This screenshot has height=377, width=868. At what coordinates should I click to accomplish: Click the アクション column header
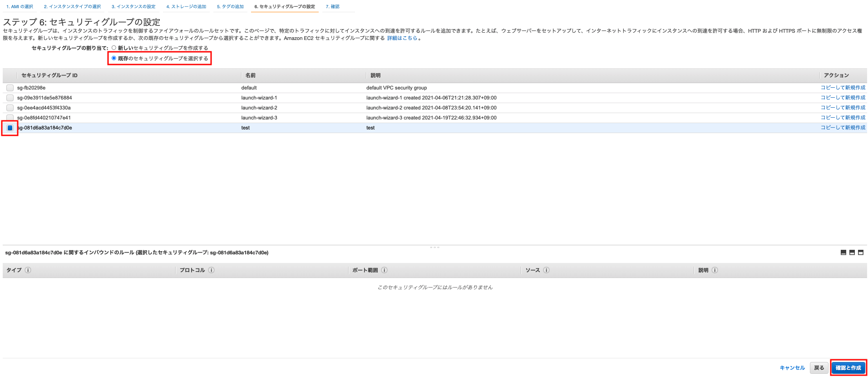click(836, 75)
